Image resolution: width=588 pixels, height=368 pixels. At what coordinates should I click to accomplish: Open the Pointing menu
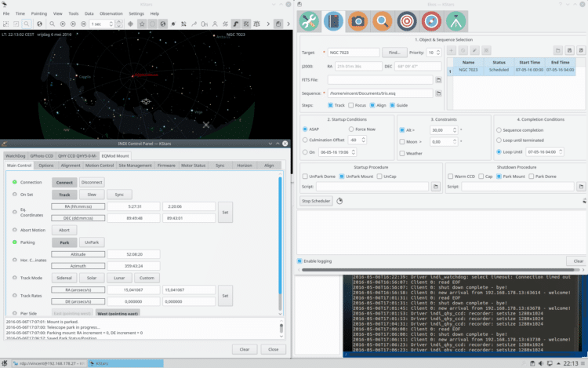tap(39, 13)
